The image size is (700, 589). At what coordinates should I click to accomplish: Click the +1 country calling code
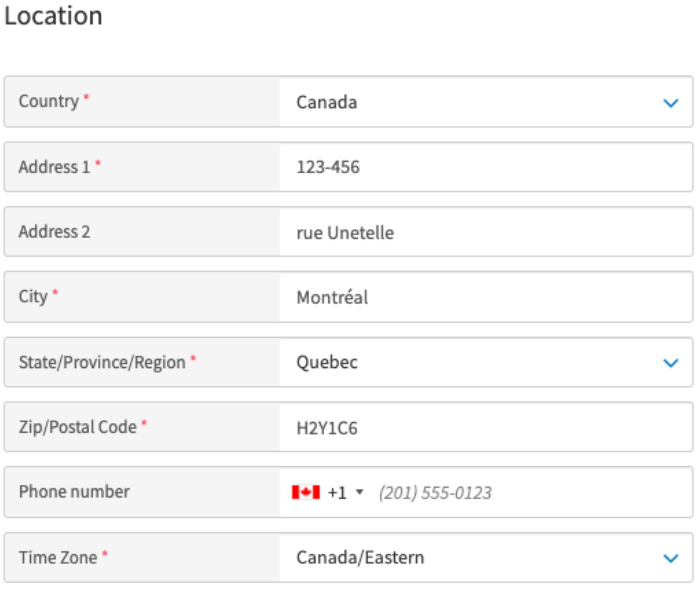coord(337,493)
